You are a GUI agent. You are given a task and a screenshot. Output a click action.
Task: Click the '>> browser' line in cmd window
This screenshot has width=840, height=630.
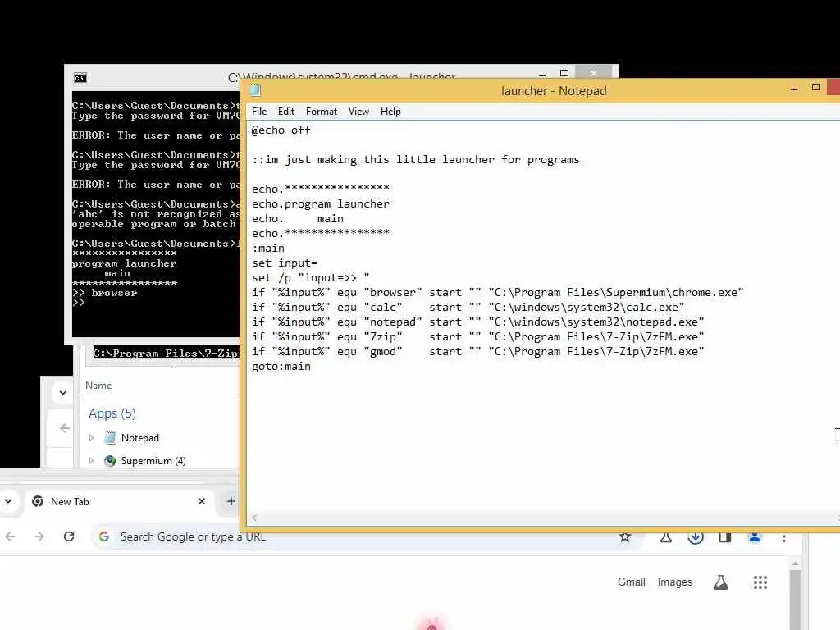[105, 293]
